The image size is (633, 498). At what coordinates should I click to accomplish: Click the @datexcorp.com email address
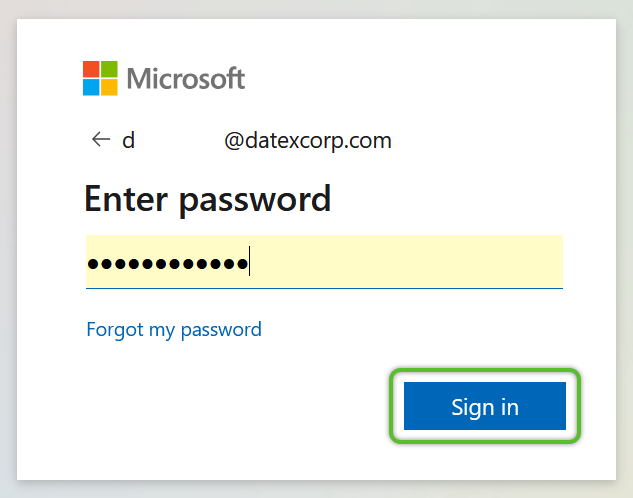point(308,140)
